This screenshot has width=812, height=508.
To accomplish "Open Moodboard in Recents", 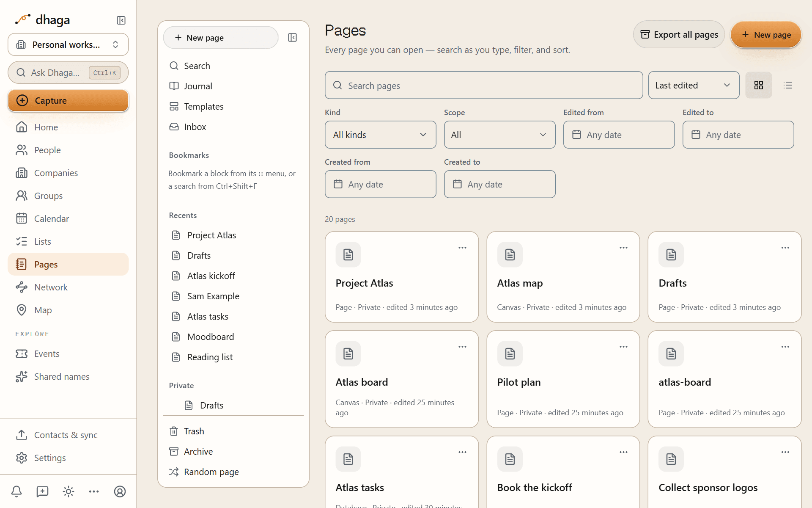I will click(233, 337).
